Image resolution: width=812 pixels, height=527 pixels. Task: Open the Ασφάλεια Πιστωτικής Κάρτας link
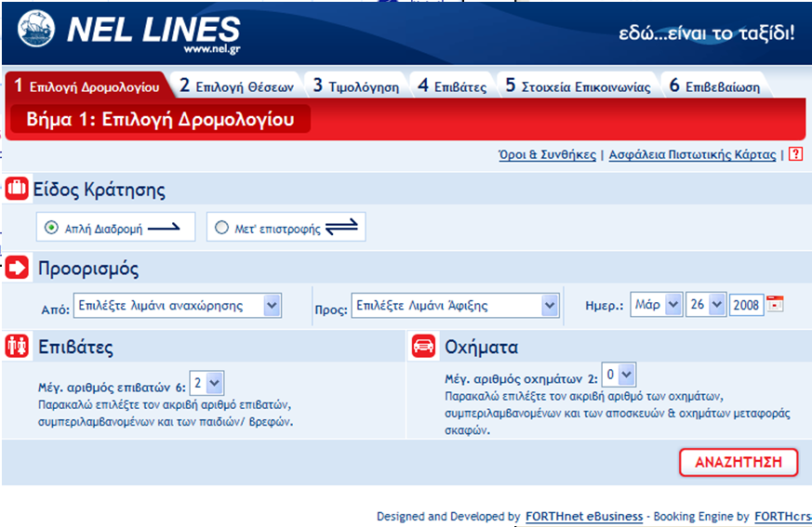(692, 155)
